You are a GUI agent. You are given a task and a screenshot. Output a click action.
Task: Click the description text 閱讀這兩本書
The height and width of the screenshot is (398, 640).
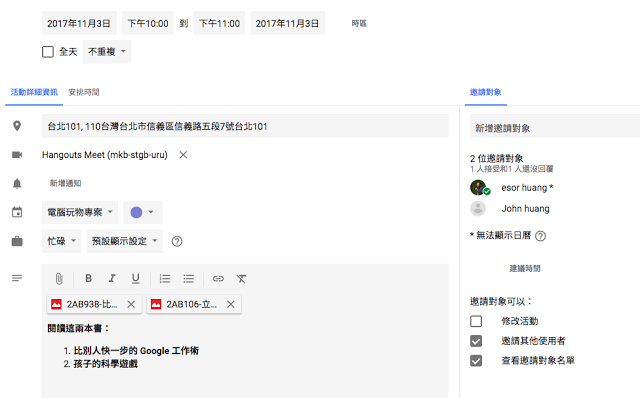click(x=78, y=328)
